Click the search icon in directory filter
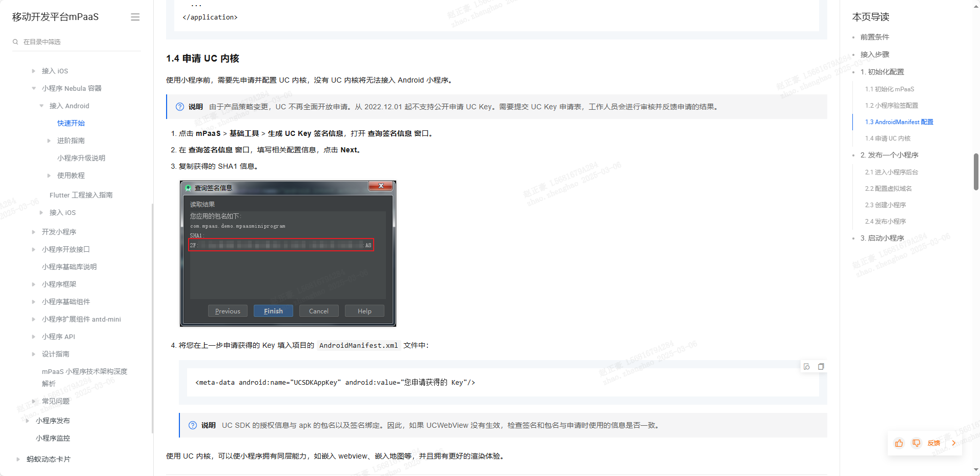The width and height of the screenshot is (980, 476). pos(15,42)
